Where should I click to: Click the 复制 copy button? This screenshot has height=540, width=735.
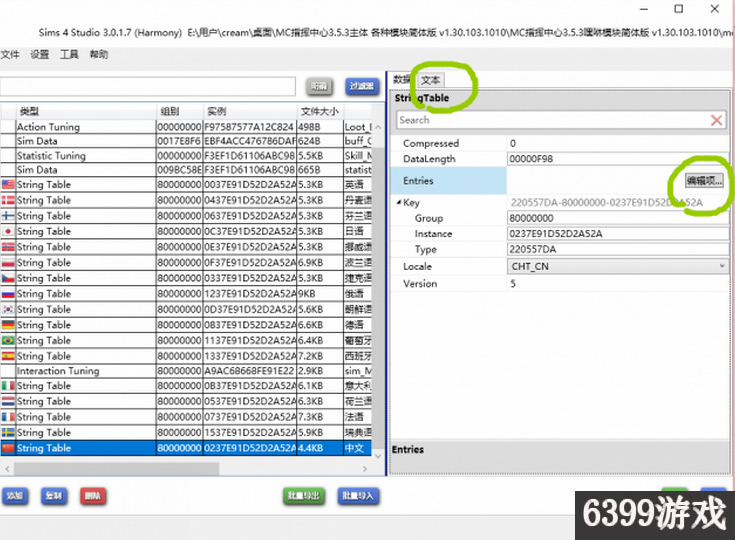tap(54, 496)
